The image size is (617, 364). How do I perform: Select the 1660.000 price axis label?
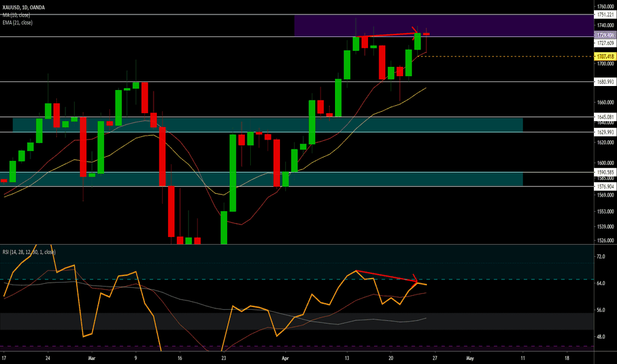pyautogui.click(x=605, y=103)
